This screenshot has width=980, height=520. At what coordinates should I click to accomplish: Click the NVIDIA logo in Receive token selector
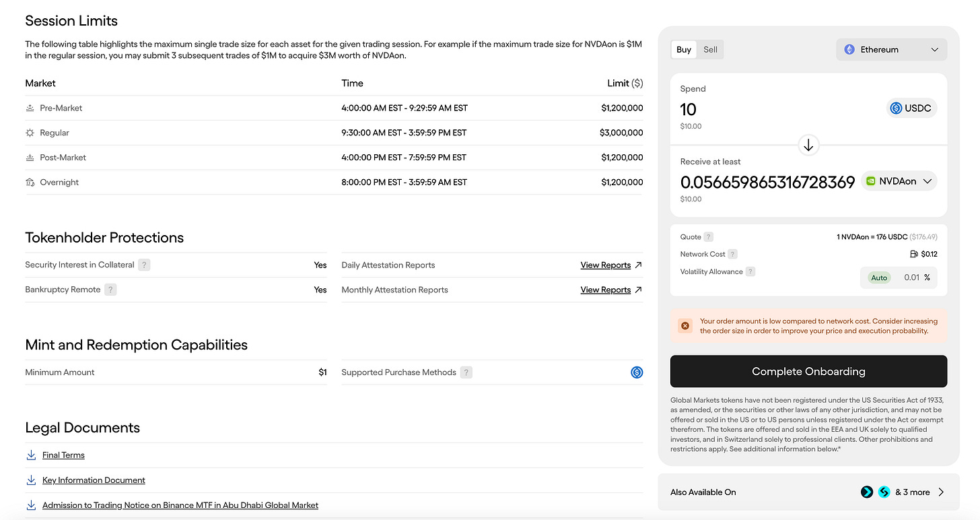point(871,181)
